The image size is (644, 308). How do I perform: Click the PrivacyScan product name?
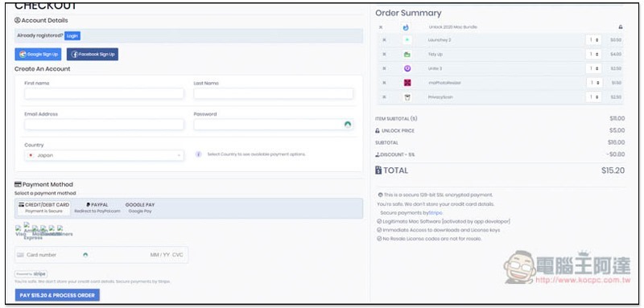point(440,97)
